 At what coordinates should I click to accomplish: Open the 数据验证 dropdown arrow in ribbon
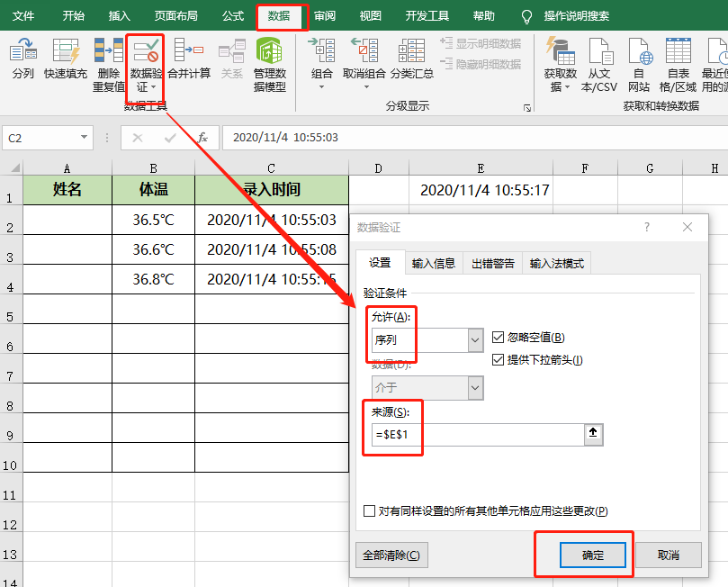152,88
